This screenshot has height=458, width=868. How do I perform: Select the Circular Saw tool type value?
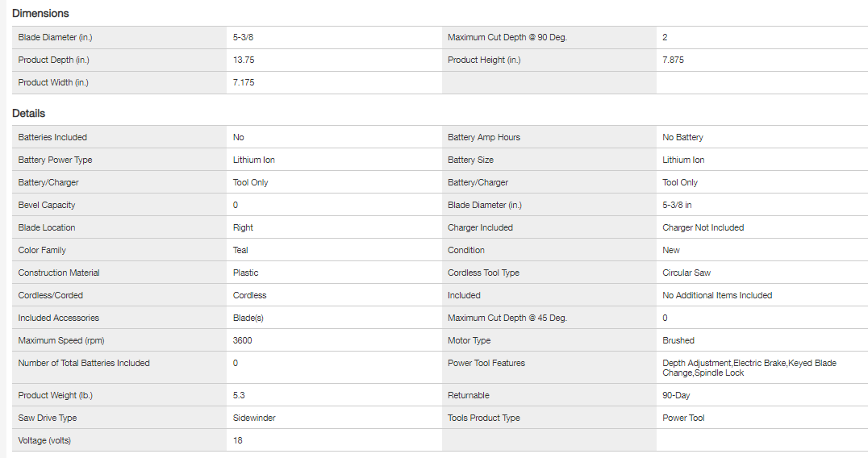[686, 273]
